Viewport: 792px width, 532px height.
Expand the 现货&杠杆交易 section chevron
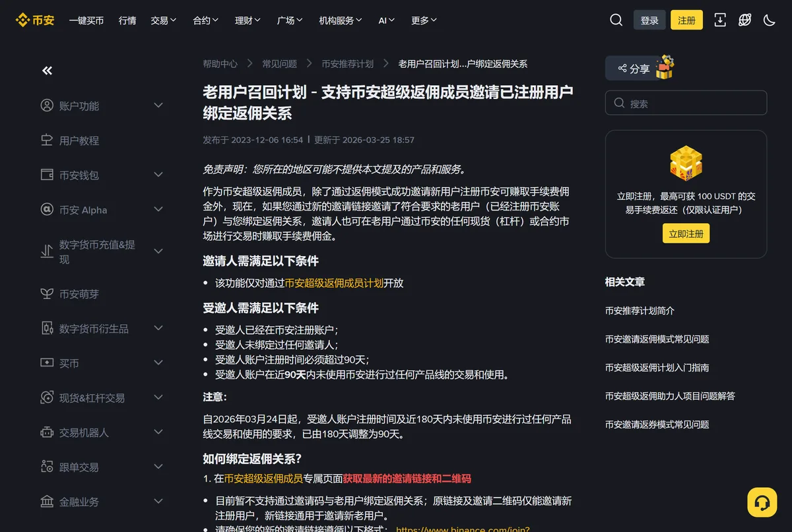pos(158,397)
